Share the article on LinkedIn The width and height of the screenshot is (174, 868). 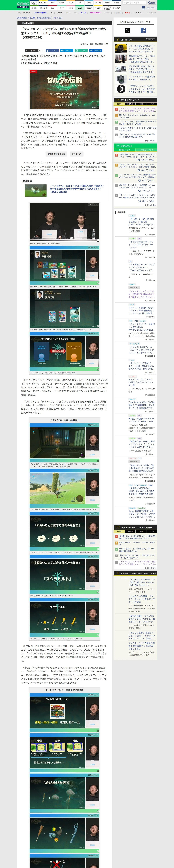[96, 50]
